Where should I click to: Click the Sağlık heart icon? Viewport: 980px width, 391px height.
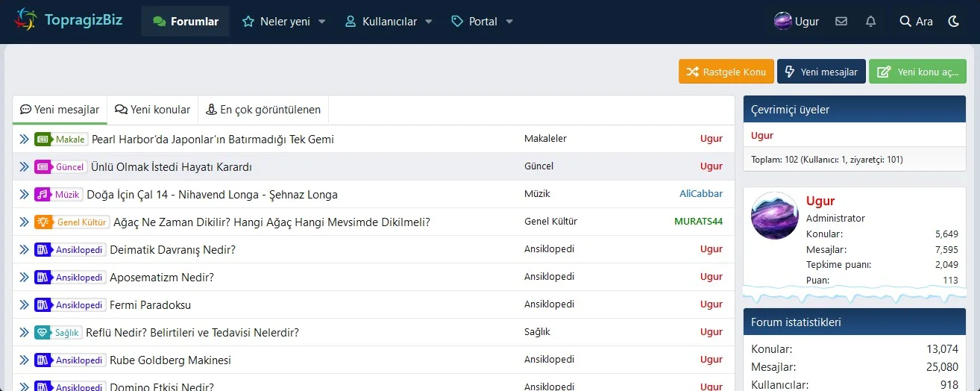(x=43, y=333)
